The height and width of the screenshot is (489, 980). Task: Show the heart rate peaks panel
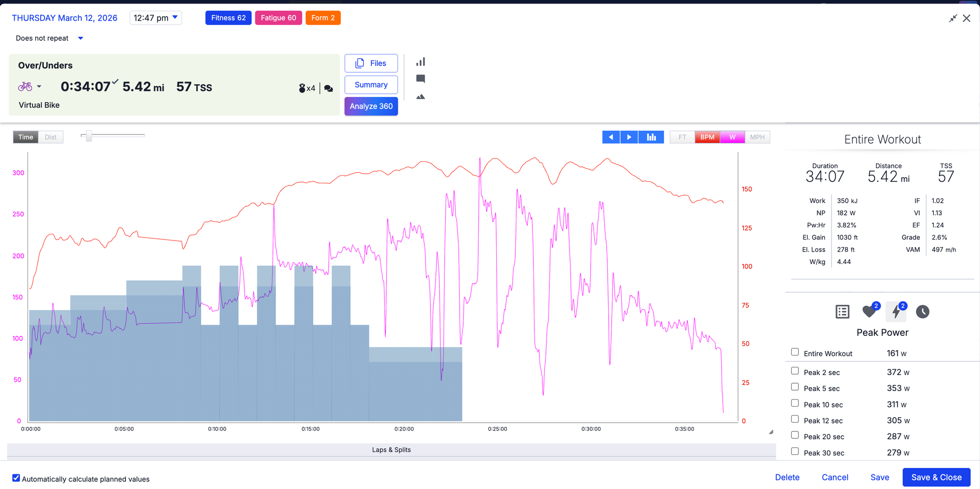(x=869, y=312)
